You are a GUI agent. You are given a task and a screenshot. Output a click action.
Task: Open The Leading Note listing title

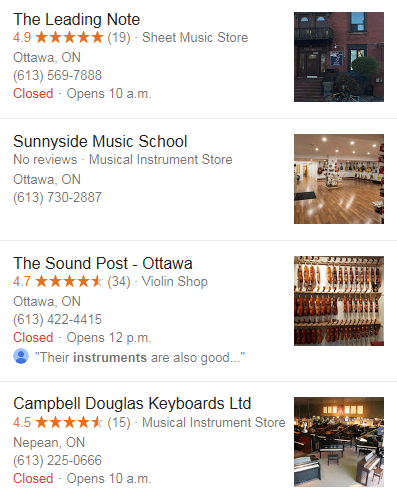click(x=76, y=20)
